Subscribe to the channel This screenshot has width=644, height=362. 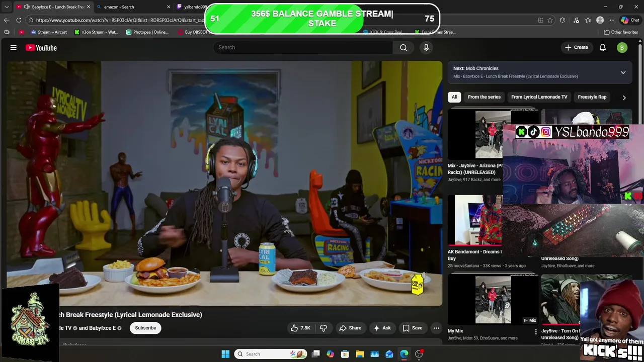[145, 328]
